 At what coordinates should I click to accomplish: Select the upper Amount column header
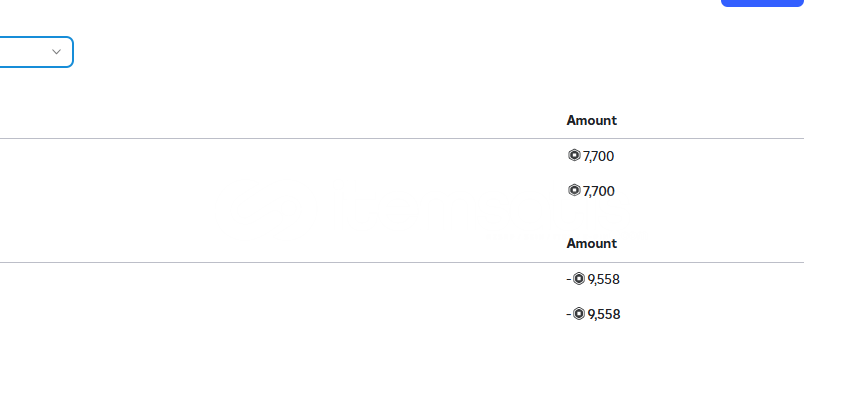point(592,120)
